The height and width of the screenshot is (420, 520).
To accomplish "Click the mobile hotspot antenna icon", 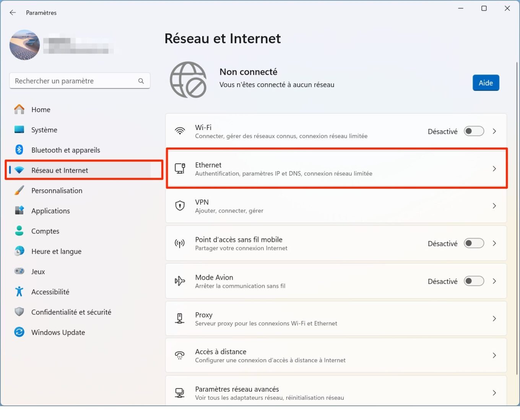I will coord(180,243).
